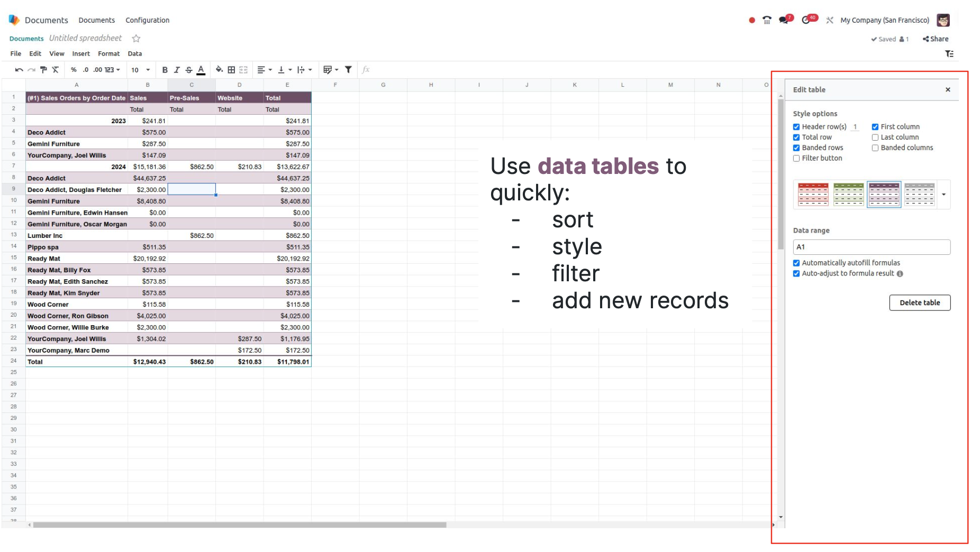Apply strikethrough formatting

188,69
